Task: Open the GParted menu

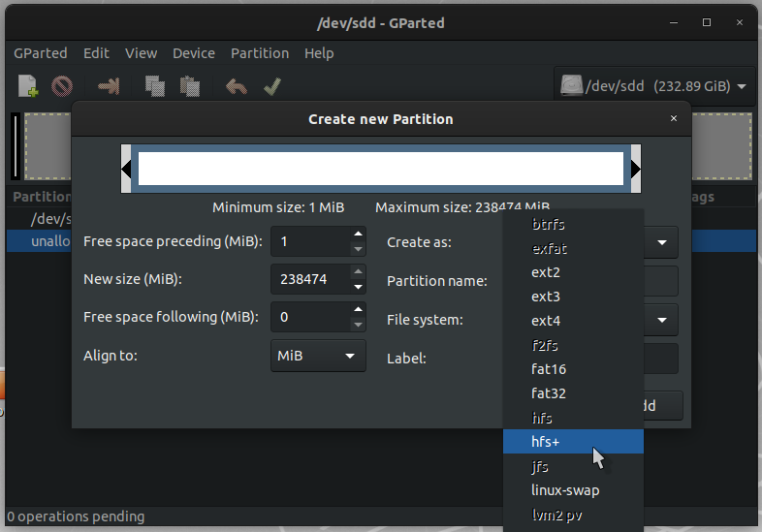Action: 41,53
